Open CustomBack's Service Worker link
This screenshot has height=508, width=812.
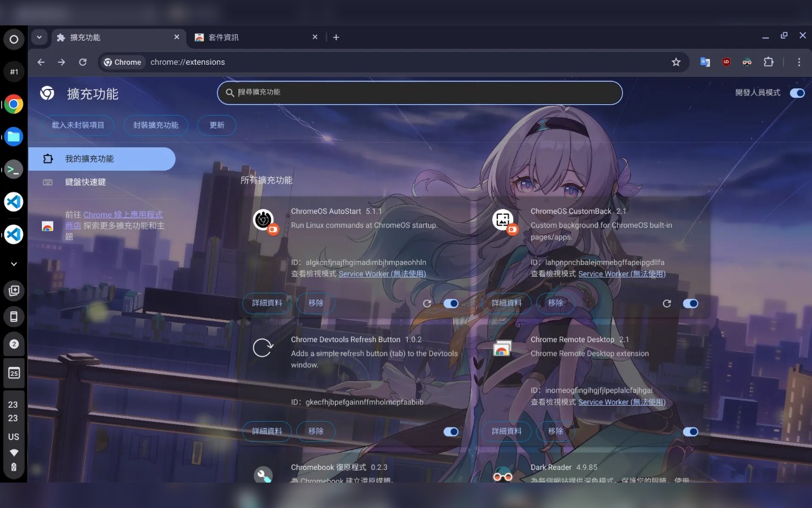pyautogui.click(x=622, y=274)
